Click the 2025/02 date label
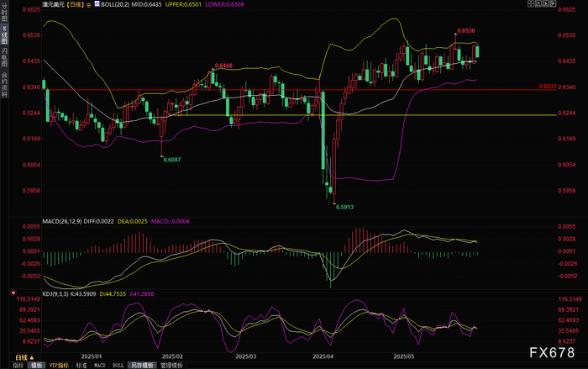 tap(172, 356)
